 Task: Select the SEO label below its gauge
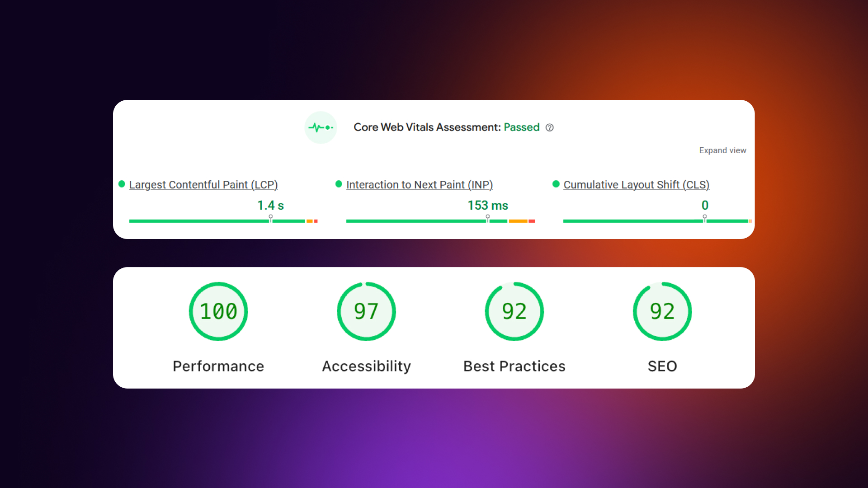coord(662,366)
